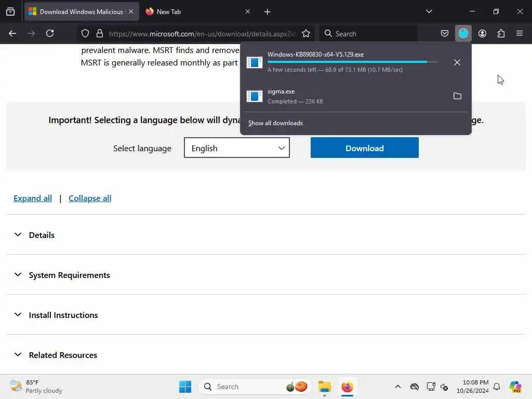Click the network display tray icon
Image resolution: width=532 pixels, height=399 pixels.
(x=431, y=387)
